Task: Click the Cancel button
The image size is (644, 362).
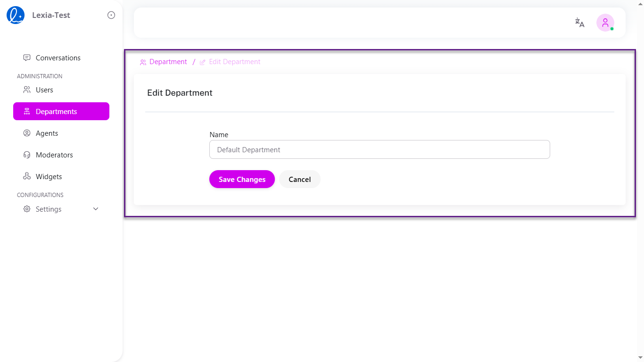Action: pos(299,179)
